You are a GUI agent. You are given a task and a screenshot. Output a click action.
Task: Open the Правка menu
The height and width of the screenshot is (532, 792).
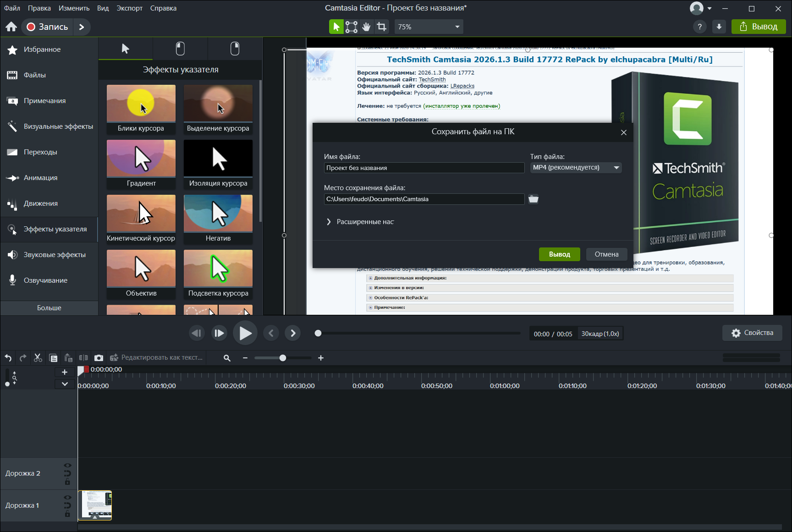coord(39,8)
